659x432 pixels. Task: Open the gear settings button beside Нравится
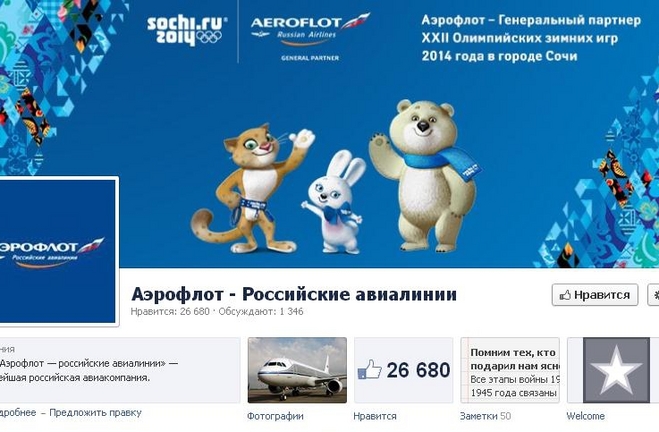[653, 295]
